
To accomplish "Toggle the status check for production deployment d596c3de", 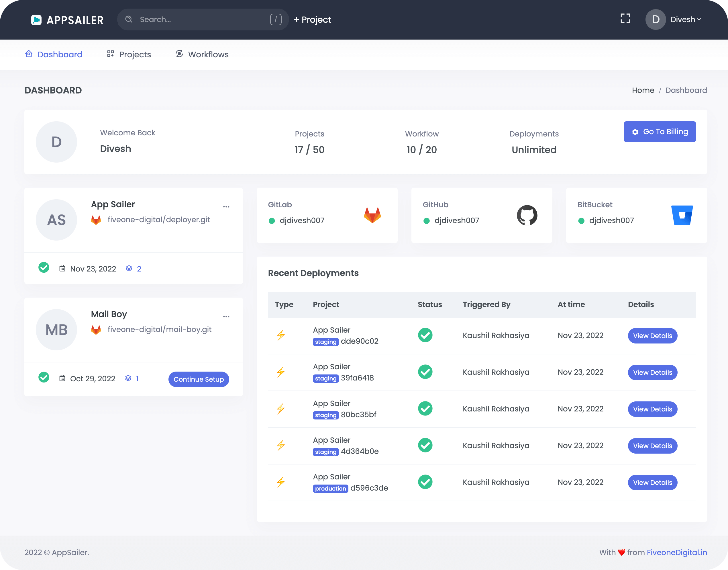I will [425, 482].
